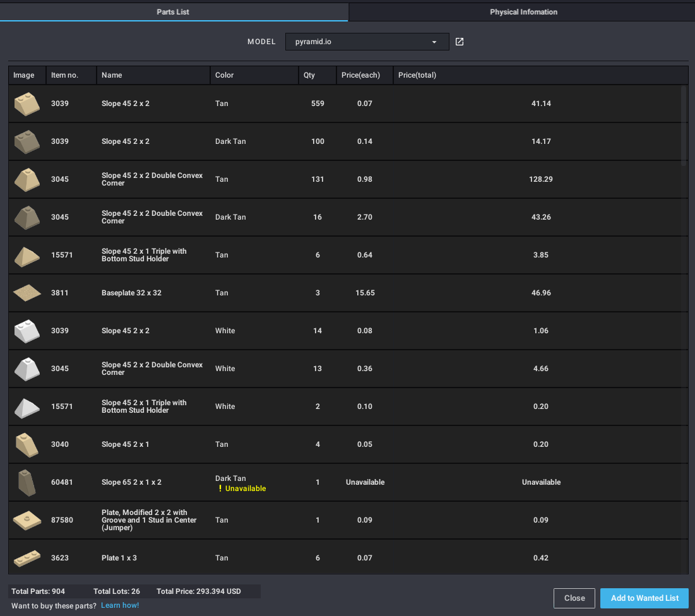The width and height of the screenshot is (695, 616).
Task: Click the yellow Unavailable warning icon
Action: pos(220,489)
